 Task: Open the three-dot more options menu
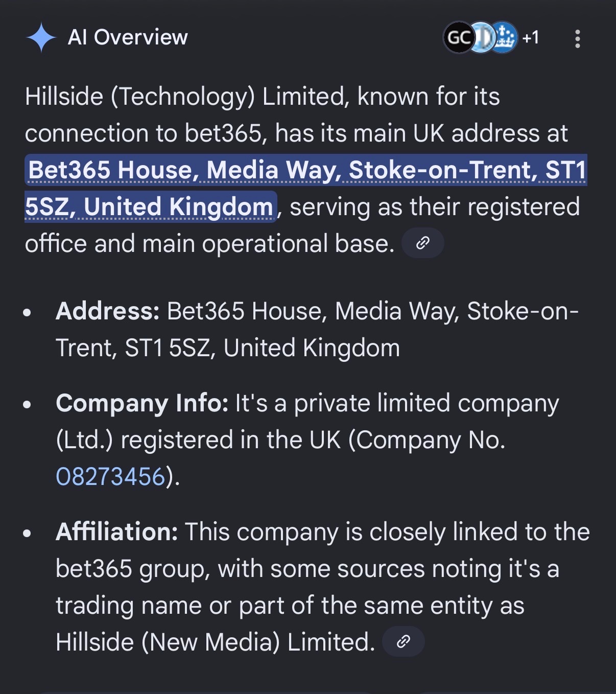coord(578,39)
